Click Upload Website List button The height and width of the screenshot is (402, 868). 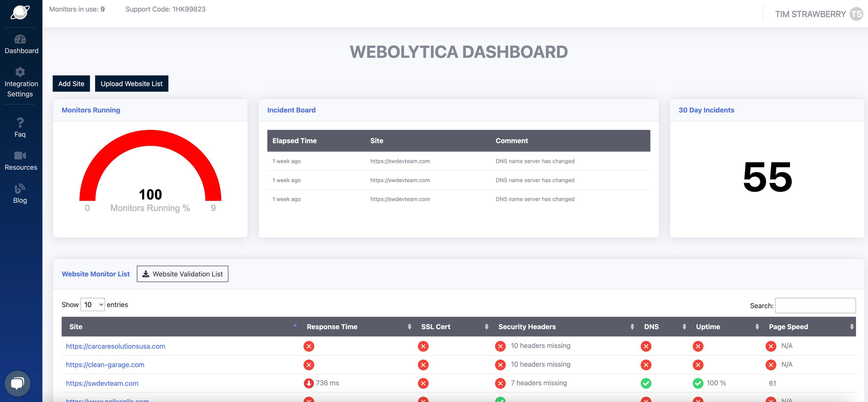click(x=132, y=84)
